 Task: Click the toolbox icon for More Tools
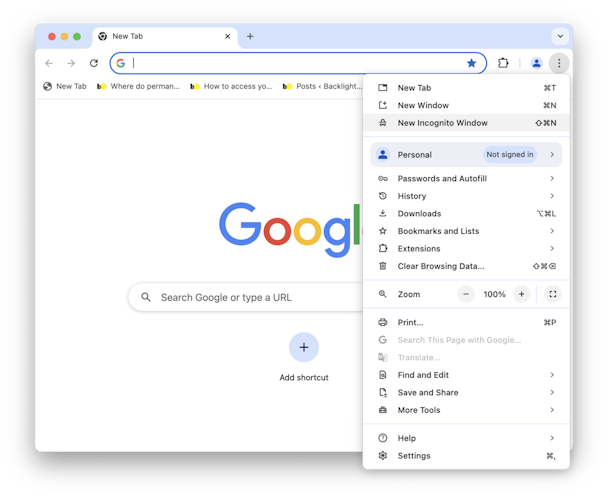[x=383, y=410]
